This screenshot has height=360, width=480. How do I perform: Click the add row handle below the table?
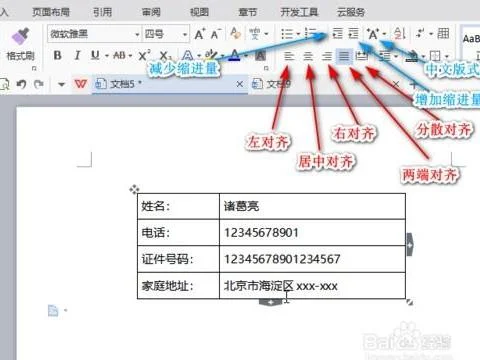pos(271,302)
